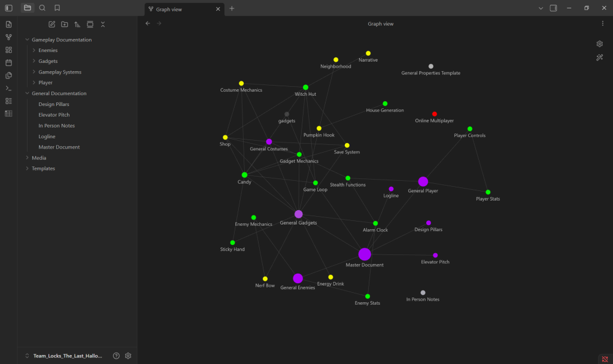Toggle the left sidebar
The width and height of the screenshot is (613, 364).
coord(8,8)
